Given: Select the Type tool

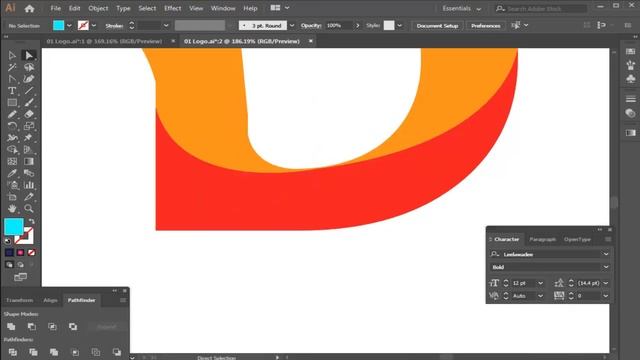Looking at the screenshot, I should point(12,91).
